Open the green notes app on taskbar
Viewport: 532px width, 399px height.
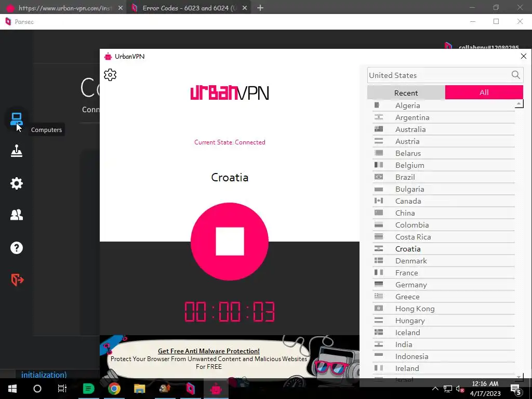pos(88,389)
